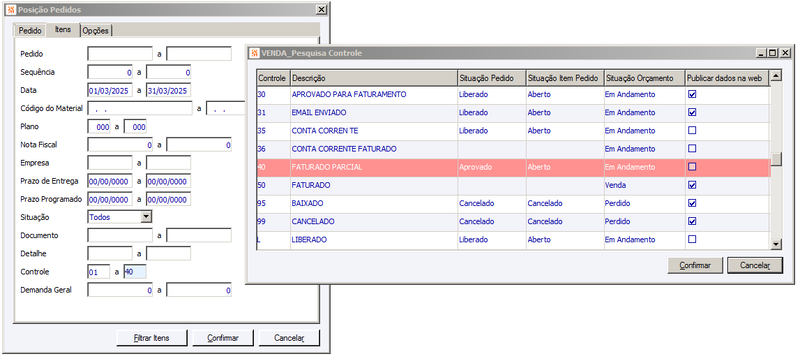This screenshot has height=361, width=800.
Task: Click the first Nota Fiscal field
Action: [x=120, y=145]
